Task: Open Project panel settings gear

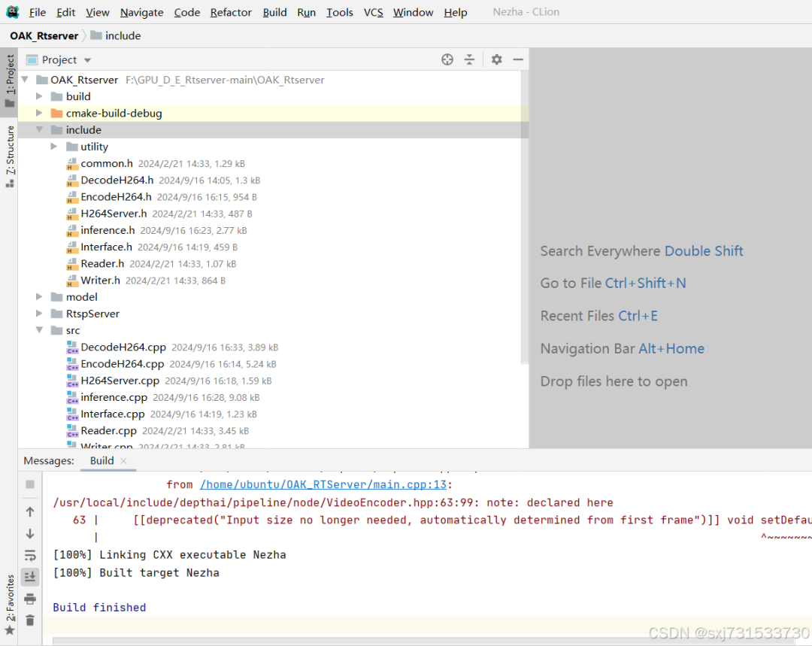Action: click(x=496, y=59)
